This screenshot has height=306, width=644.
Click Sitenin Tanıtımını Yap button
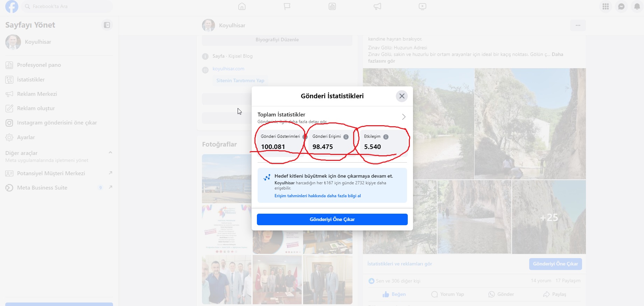pos(240,80)
